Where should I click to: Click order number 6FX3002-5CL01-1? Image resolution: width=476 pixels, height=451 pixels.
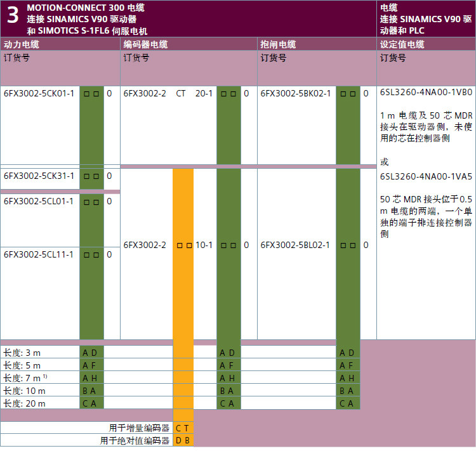click(x=39, y=202)
